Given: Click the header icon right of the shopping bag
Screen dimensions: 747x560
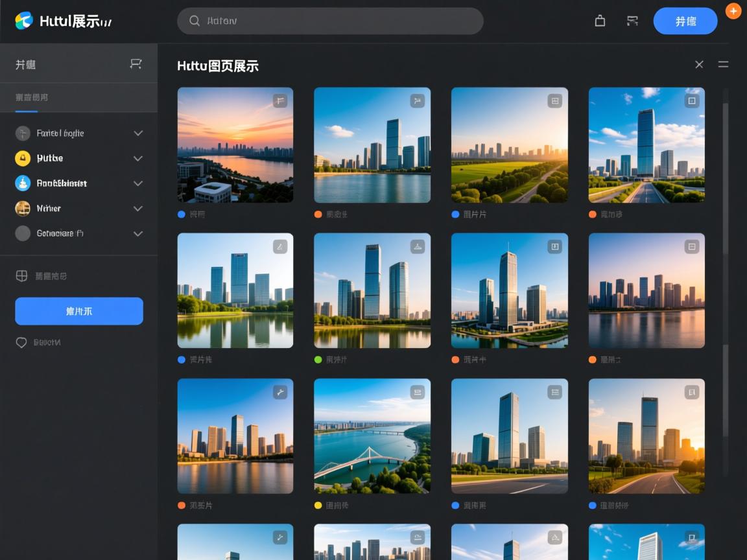Looking at the screenshot, I should point(632,21).
